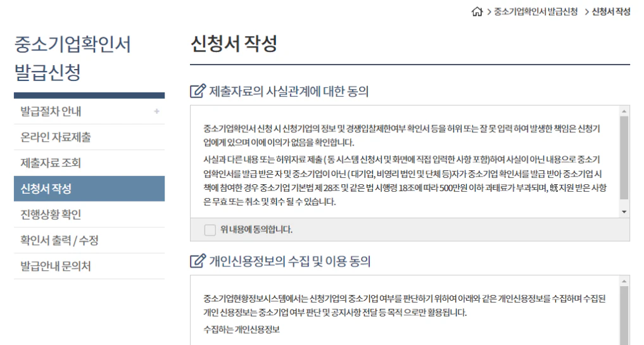Click scroll-up arrow in 사실관계 동의 box
This screenshot has width=644, height=345.
point(624,111)
